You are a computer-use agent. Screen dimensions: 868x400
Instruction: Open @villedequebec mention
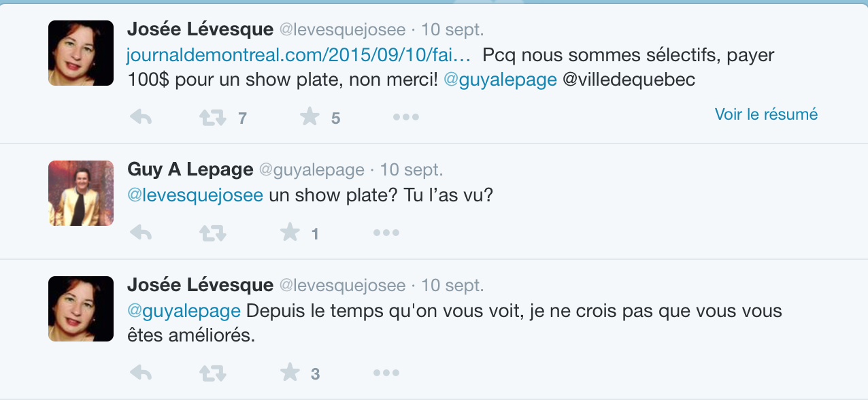(x=629, y=80)
